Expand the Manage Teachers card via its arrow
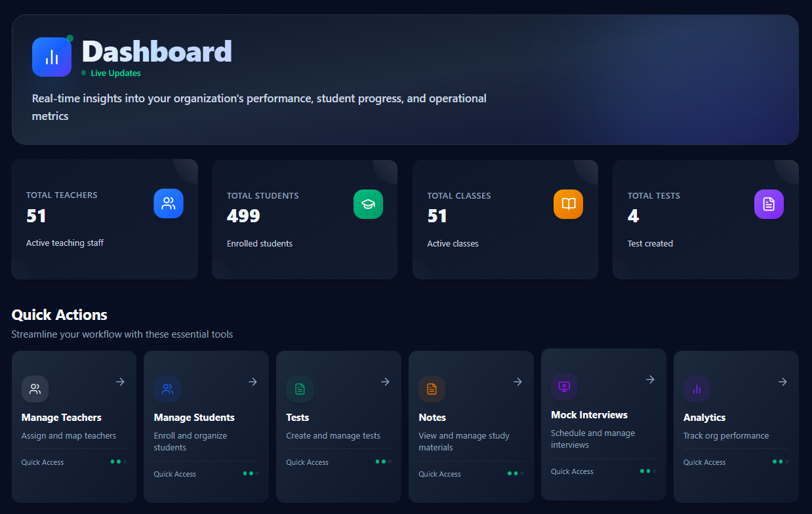 pyautogui.click(x=120, y=382)
